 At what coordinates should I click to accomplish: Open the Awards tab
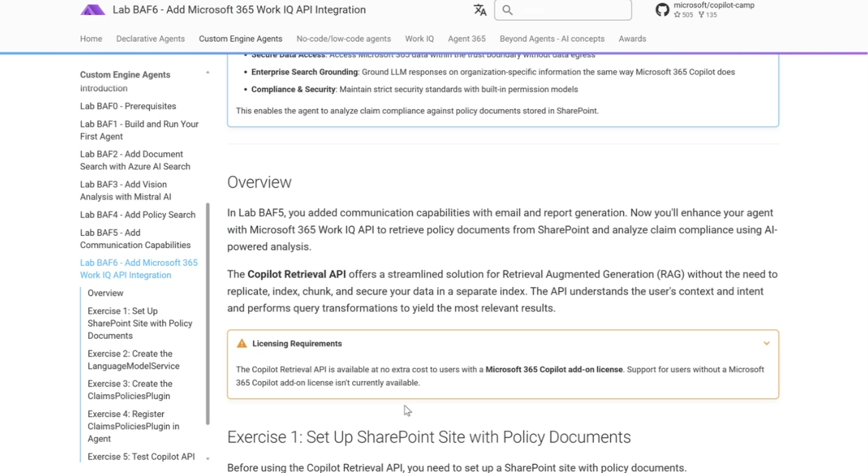(x=632, y=39)
